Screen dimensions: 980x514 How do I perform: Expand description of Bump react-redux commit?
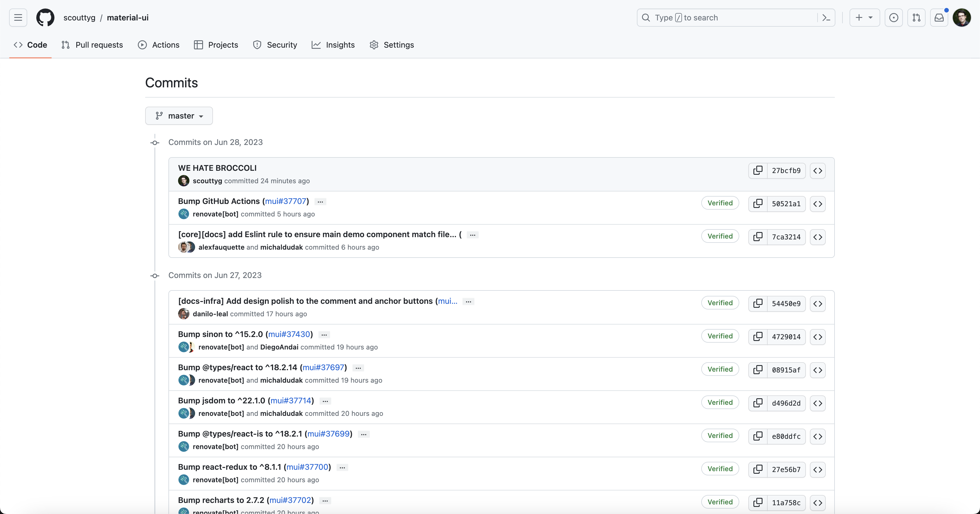point(342,467)
